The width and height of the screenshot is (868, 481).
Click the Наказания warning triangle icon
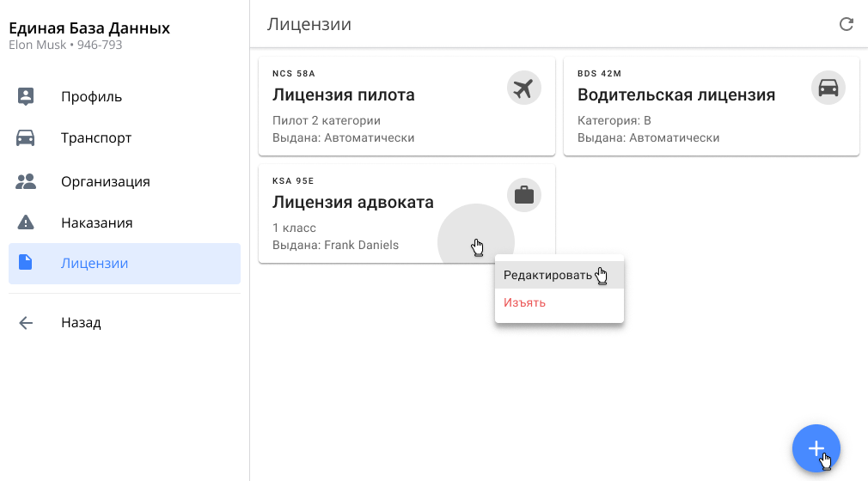pyautogui.click(x=26, y=222)
